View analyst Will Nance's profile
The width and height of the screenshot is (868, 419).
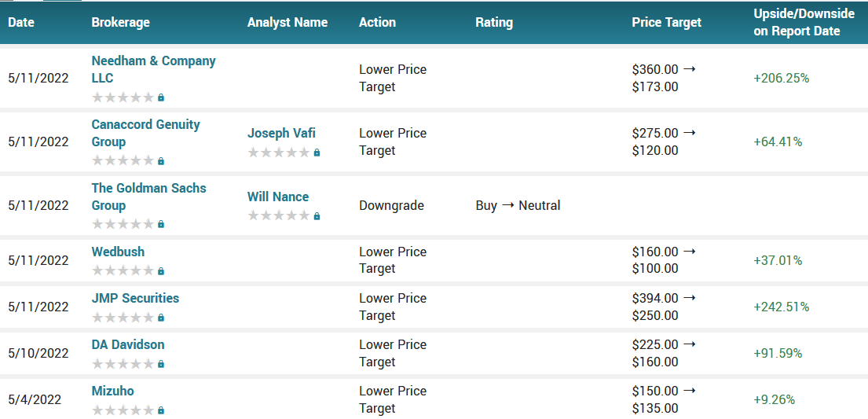pyautogui.click(x=278, y=197)
